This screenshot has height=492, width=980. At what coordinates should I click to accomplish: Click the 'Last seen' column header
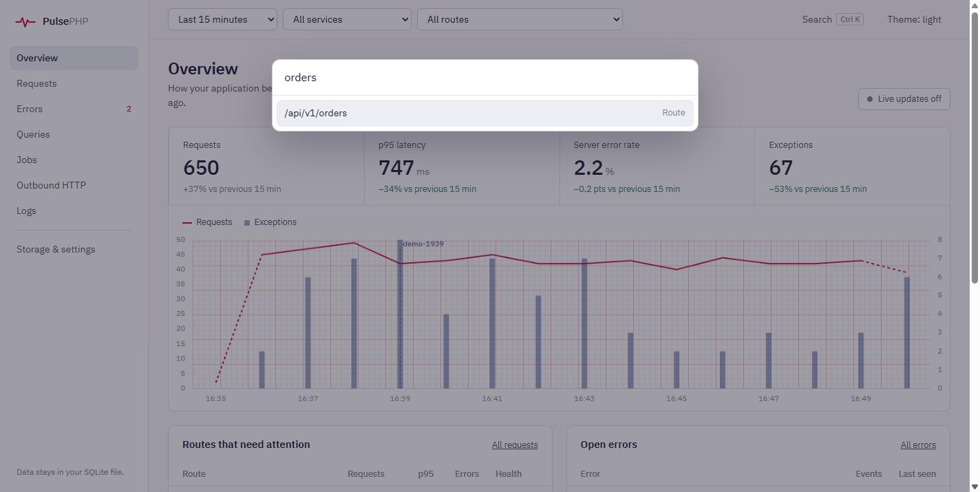[917, 474]
